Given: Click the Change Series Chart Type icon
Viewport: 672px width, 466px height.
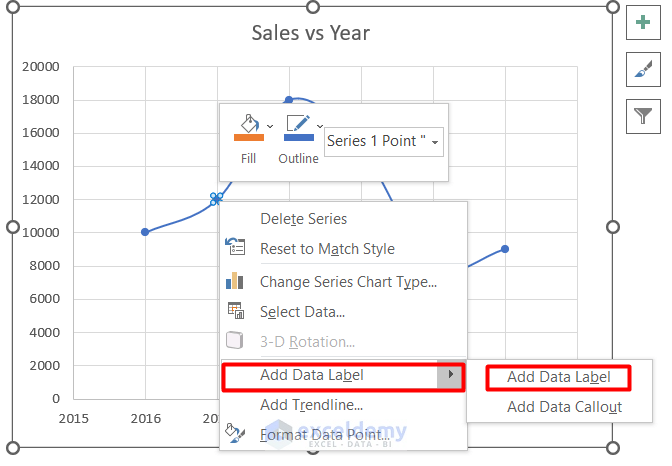Looking at the screenshot, I should pyautogui.click(x=236, y=281).
